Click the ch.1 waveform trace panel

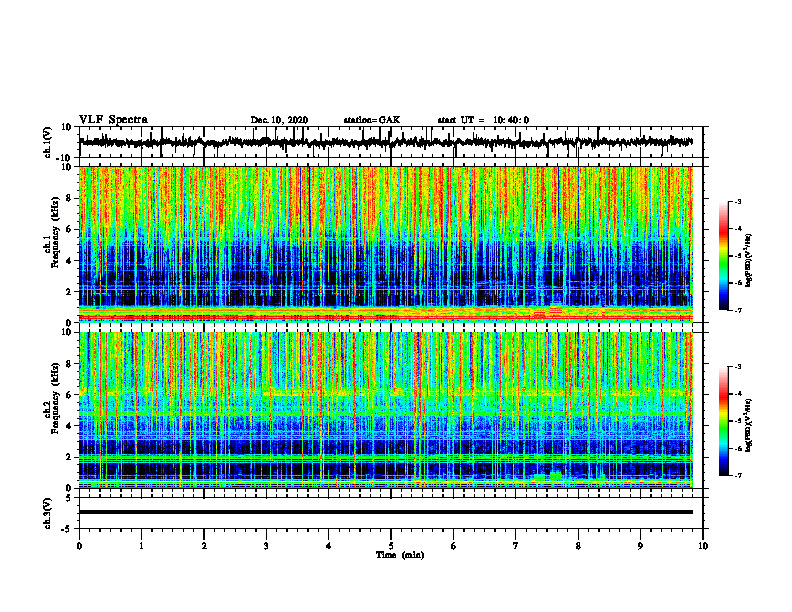[391, 142]
